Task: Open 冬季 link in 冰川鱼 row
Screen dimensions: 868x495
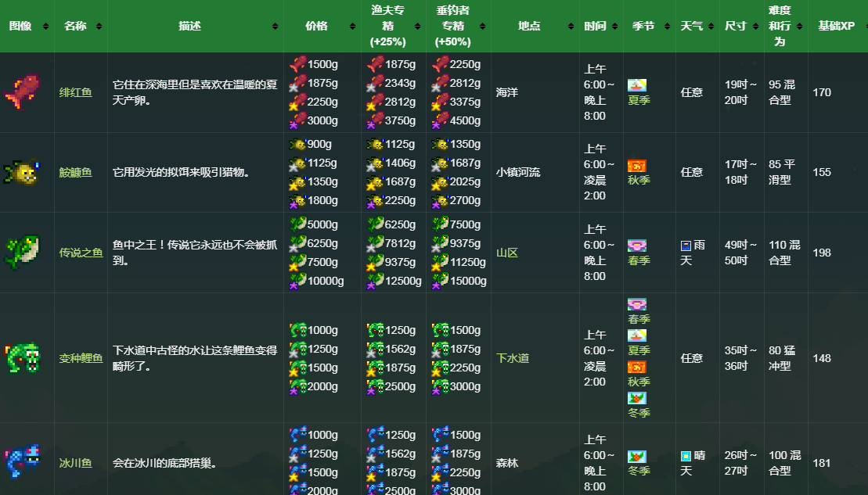Action: (639, 471)
